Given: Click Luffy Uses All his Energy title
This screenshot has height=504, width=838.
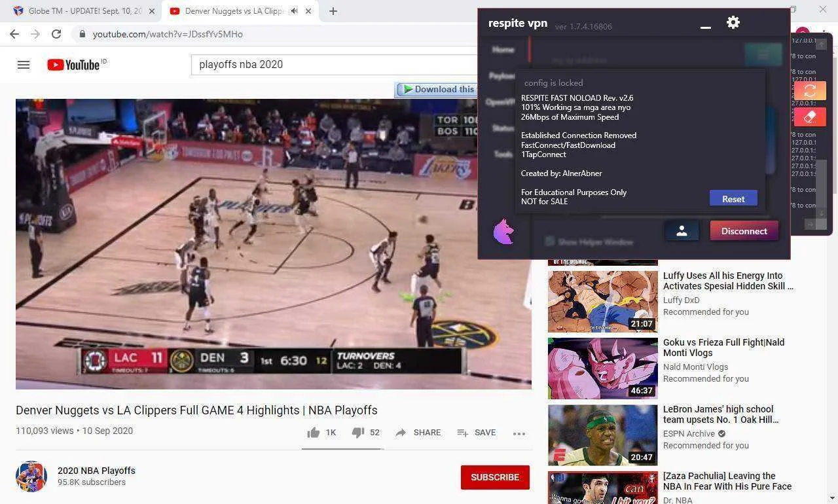Looking at the screenshot, I should coord(728,281).
